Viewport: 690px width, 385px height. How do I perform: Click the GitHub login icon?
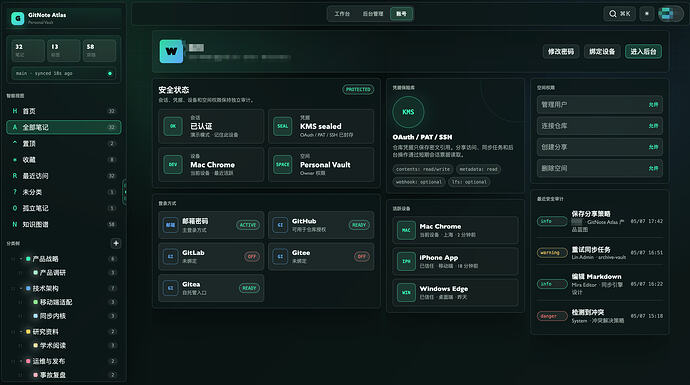pos(280,225)
